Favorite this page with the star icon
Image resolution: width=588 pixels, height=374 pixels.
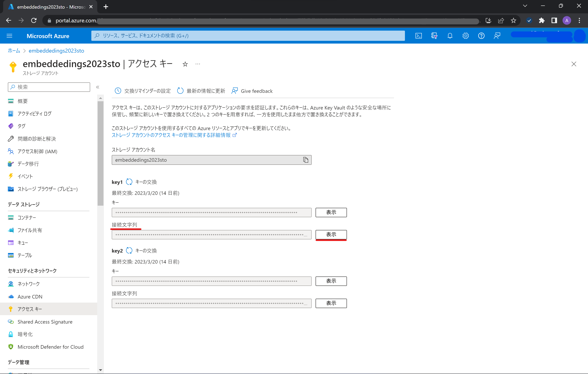pyautogui.click(x=185, y=64)
